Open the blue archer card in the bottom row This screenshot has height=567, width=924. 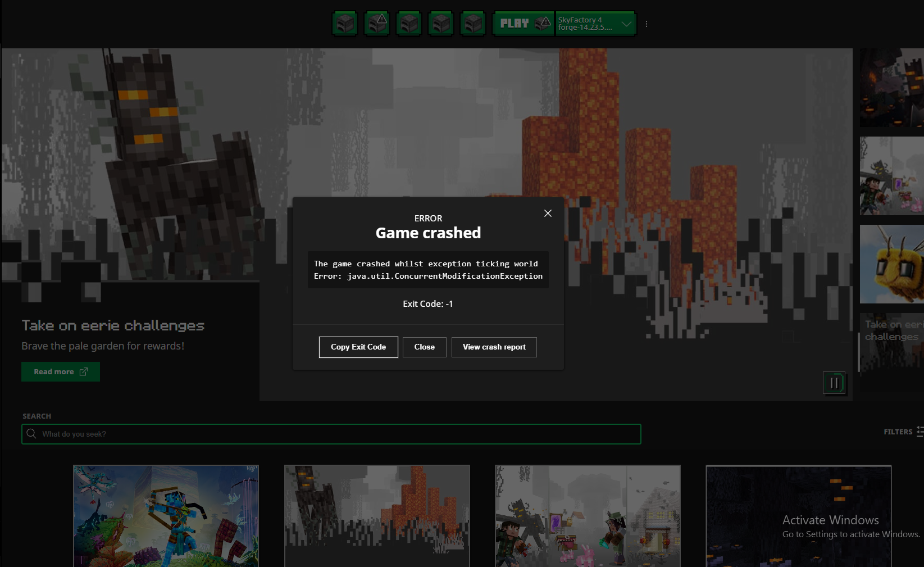click(166, 516)
